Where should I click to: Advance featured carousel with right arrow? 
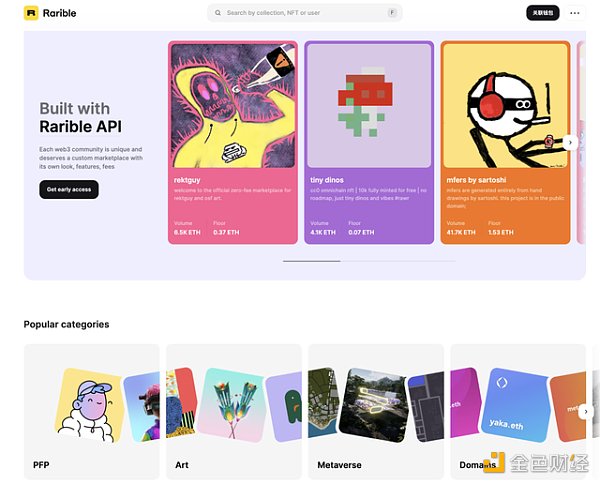pos(570,142)
